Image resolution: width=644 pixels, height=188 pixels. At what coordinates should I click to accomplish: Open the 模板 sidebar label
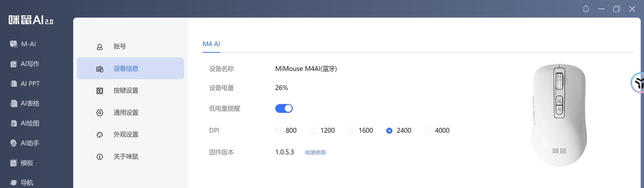click(x=27, y=163)
